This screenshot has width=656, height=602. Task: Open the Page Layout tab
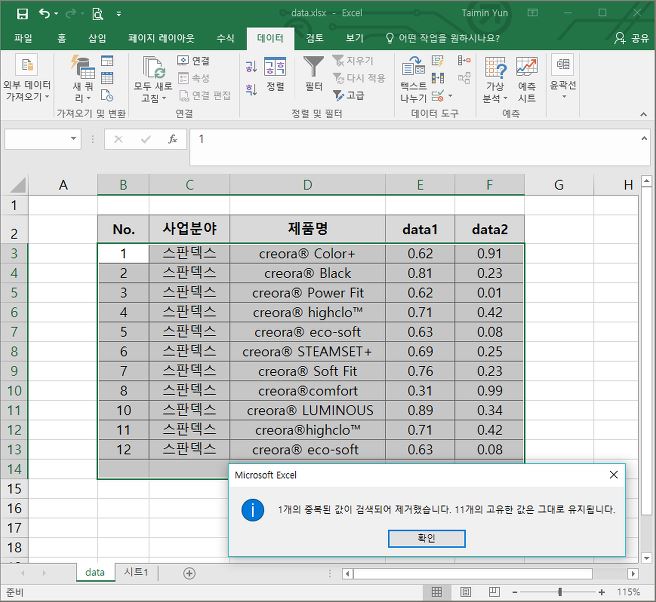coord(161,38)
